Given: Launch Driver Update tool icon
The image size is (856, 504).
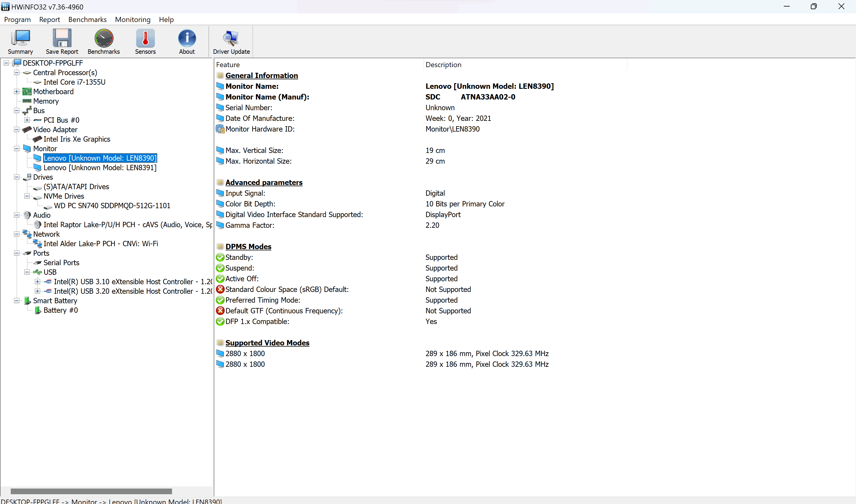Looking at the screenshot, I should (231, 38).
